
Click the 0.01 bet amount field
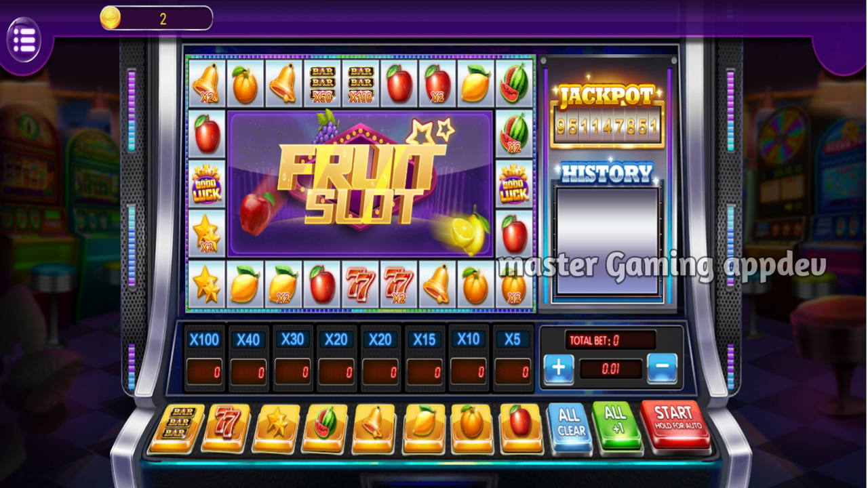tap(610, 369)
